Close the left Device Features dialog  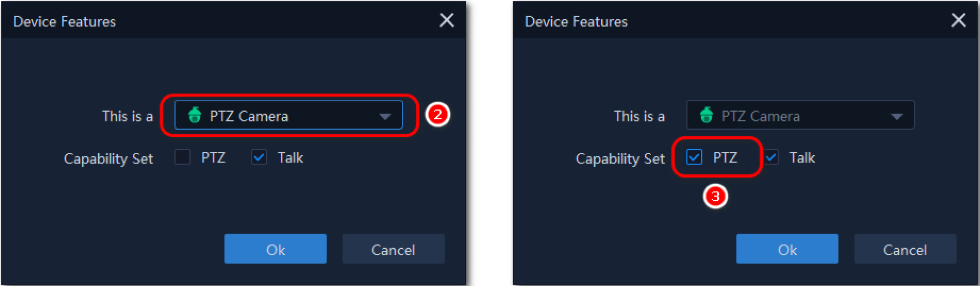[446, 21]
